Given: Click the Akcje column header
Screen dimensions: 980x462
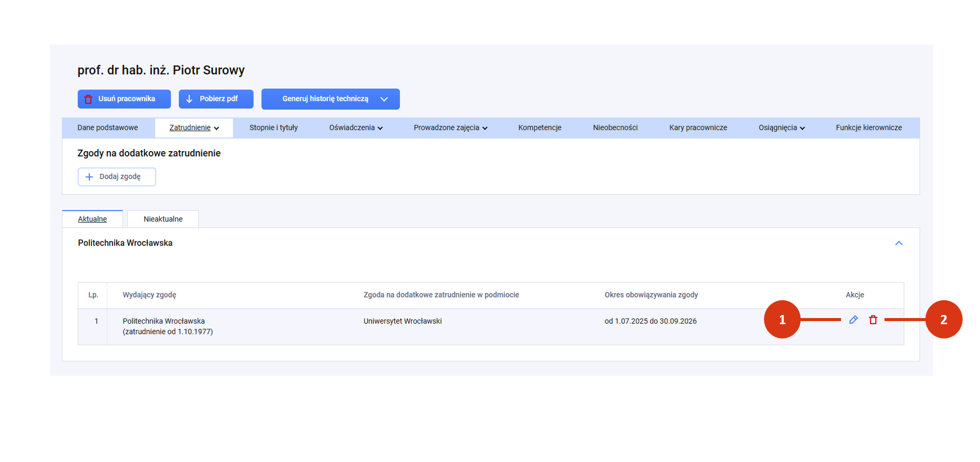Looking at the screenshot, I should click(855, 295).
